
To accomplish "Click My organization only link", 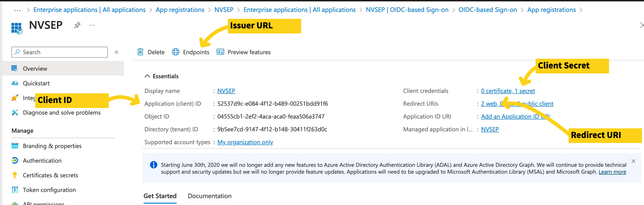I will (245, 142).
